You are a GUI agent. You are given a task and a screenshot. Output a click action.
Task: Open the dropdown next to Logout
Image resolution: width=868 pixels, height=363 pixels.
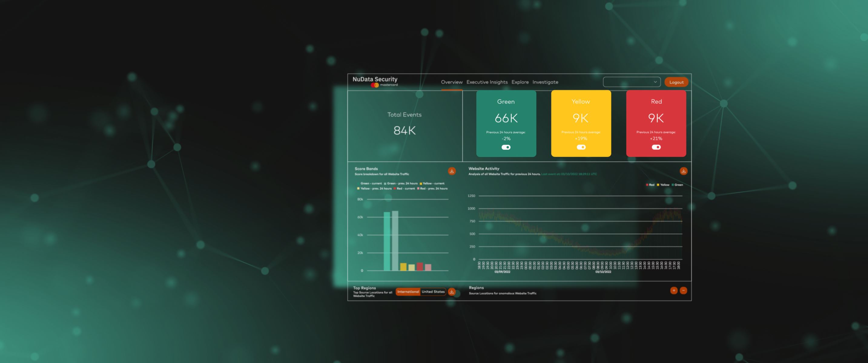click(632, 82)
